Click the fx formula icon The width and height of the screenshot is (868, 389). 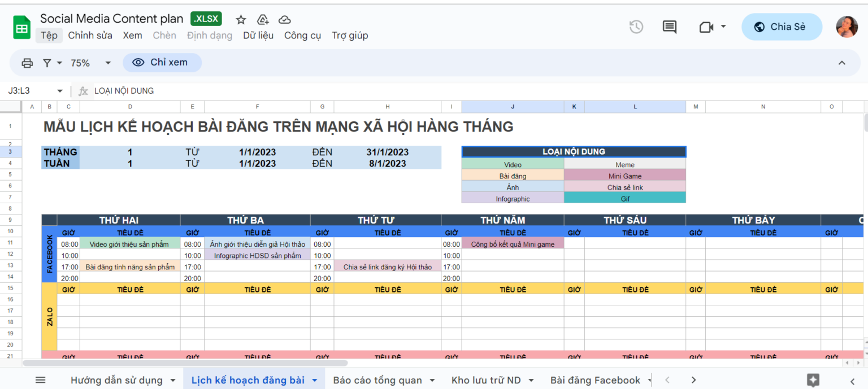[83, 90]
